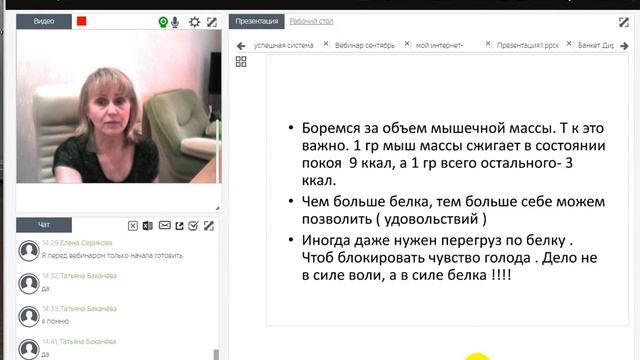This screenshot has width=640, height=360.
Task: Click slide bullet 'Боремся за объем мышечной массы'
Action: [x=453, y=154]
